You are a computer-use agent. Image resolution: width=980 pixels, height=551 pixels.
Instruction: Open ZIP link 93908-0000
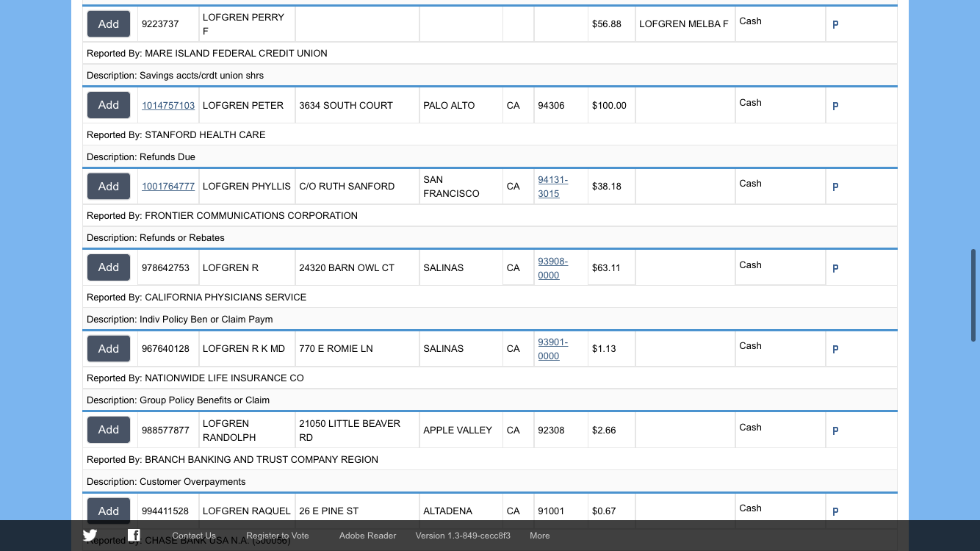point(552,268)
